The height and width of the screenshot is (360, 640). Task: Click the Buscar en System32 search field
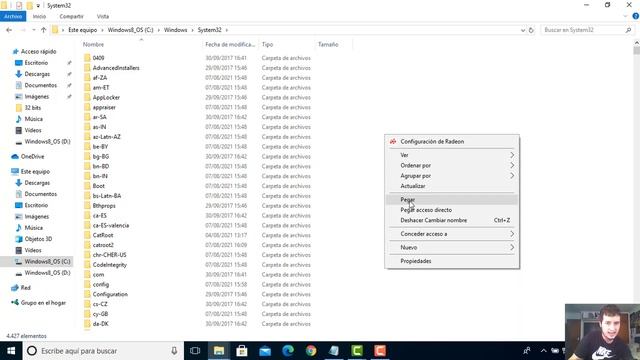tap(587, 30)
